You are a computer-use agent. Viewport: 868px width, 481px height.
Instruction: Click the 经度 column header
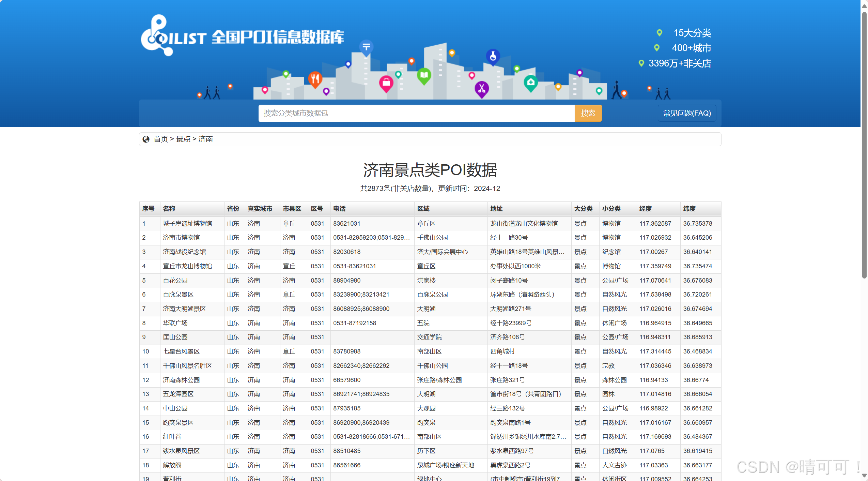coord(646,209)
